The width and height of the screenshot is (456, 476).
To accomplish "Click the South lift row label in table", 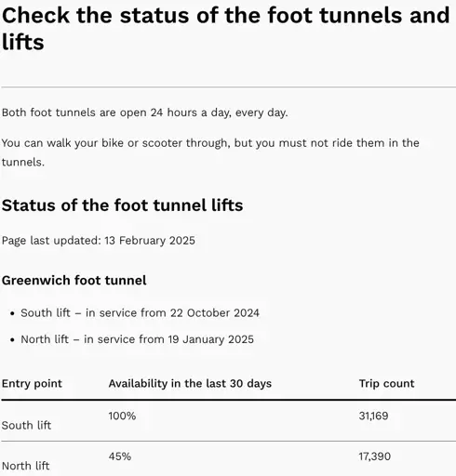I will (x=26, y=425).
